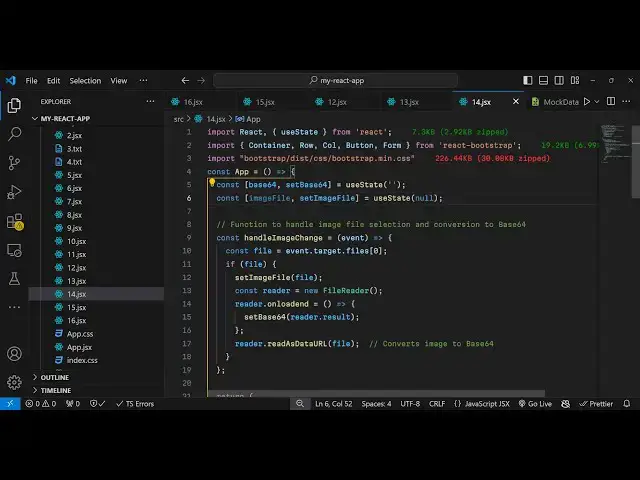Click the errors and warnings count in status bar

coord(40,404)
